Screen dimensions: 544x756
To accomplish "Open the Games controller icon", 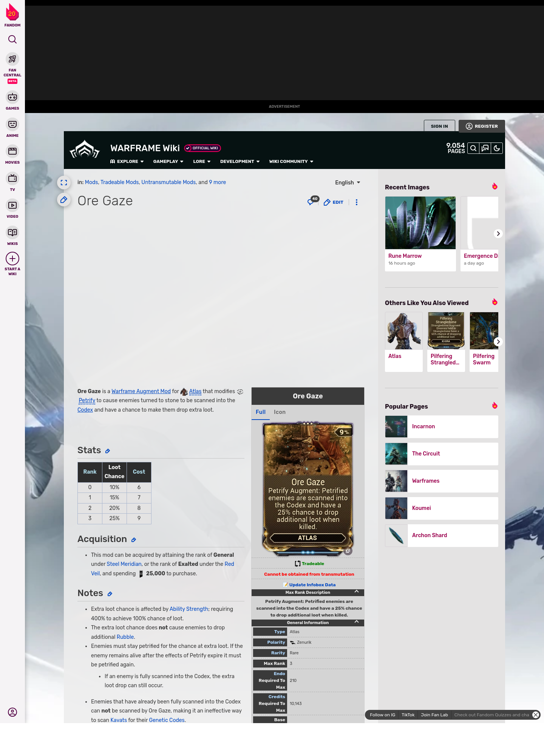I will [x=12, y=97].
